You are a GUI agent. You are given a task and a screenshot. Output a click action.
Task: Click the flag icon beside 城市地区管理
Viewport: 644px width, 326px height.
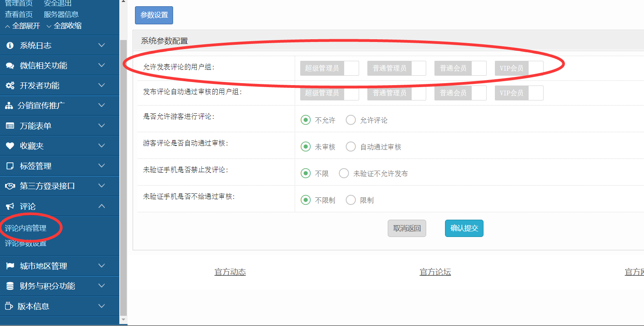[x=10, y=266]
